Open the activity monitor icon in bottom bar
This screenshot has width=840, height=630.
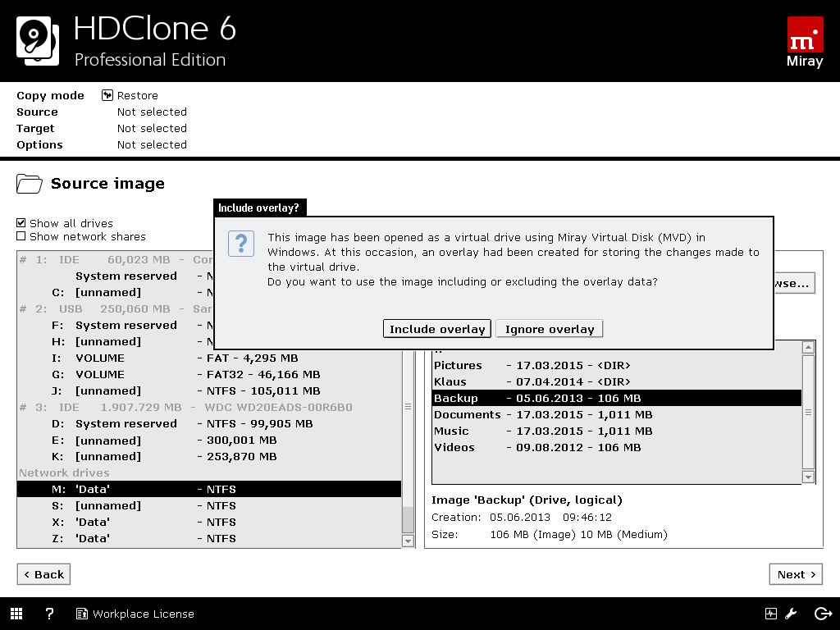pyautogui.click(x=771, y=614)
